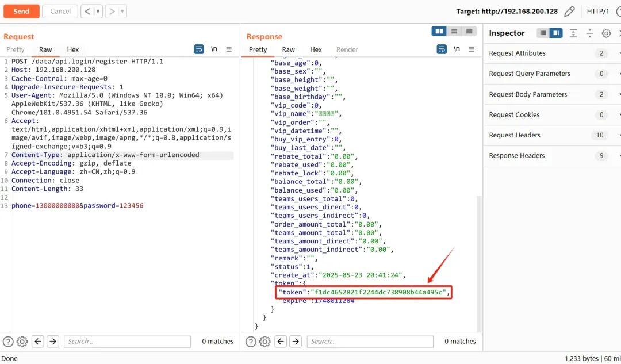This screenshot has height=364, width=621.
Task: Switch Inspector to right-docked layout icon
Action: 556,33
